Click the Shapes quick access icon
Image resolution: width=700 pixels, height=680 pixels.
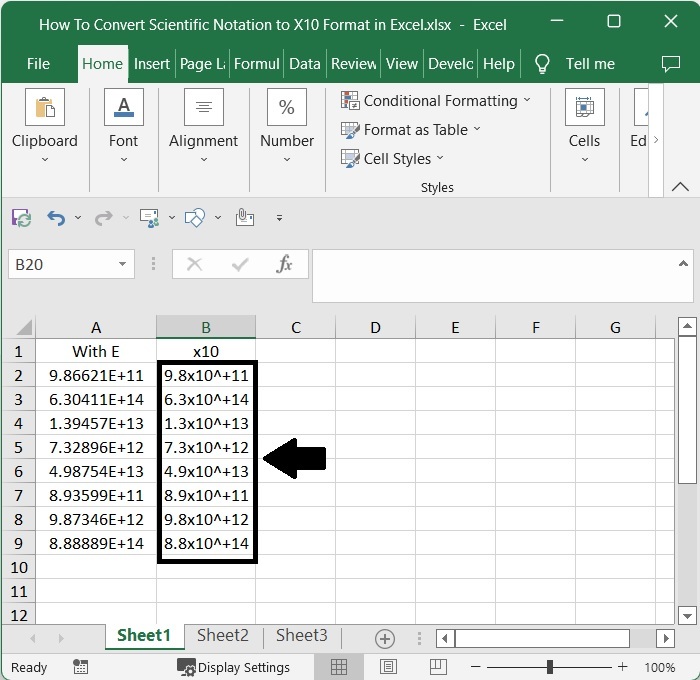195,218
